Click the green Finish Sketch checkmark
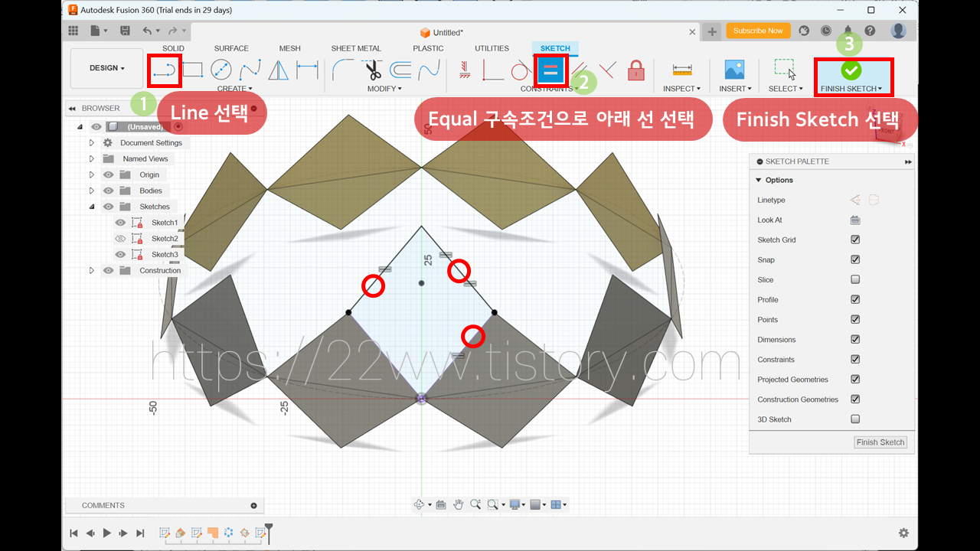This screenshot has width=980, height=551. click(x=851, y=70)
